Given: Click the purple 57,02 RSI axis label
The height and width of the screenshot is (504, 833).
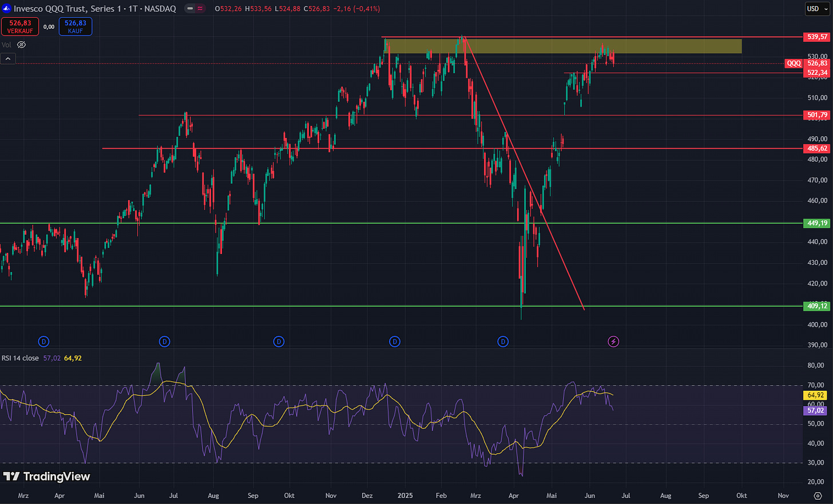Looking at the screenshot, I should point(816,410).
